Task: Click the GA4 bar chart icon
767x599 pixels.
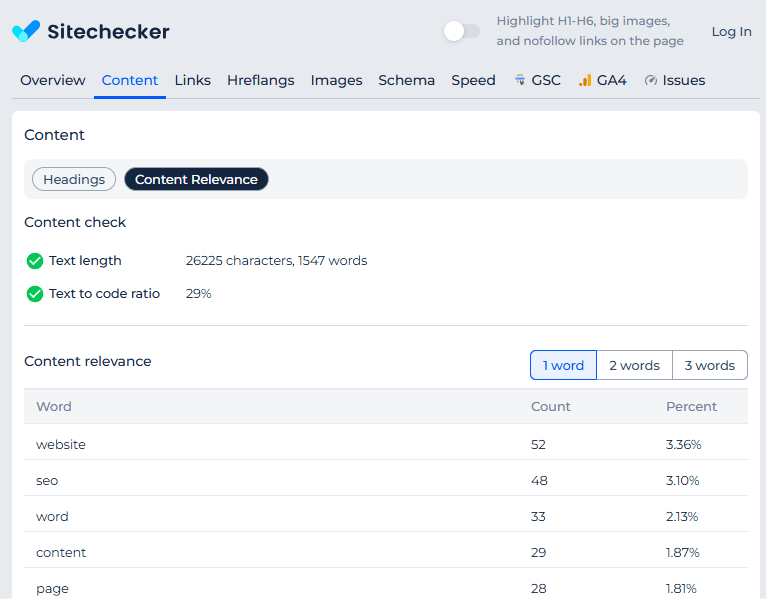Action: [585, 80]
